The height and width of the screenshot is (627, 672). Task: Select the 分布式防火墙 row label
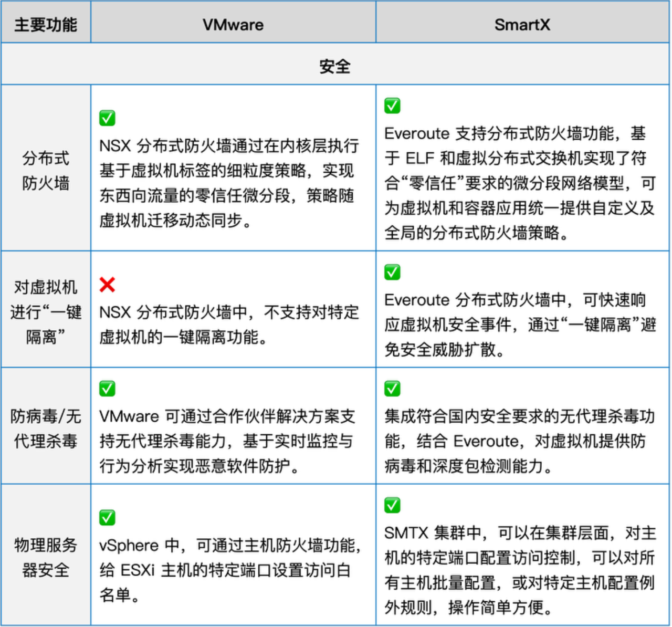[46, 170]
